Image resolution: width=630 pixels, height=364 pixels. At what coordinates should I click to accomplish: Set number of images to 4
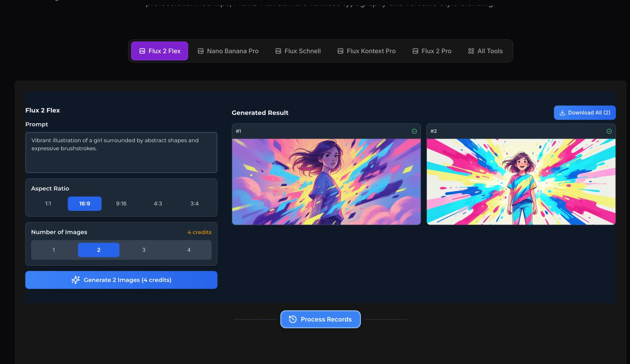point(189,250)
